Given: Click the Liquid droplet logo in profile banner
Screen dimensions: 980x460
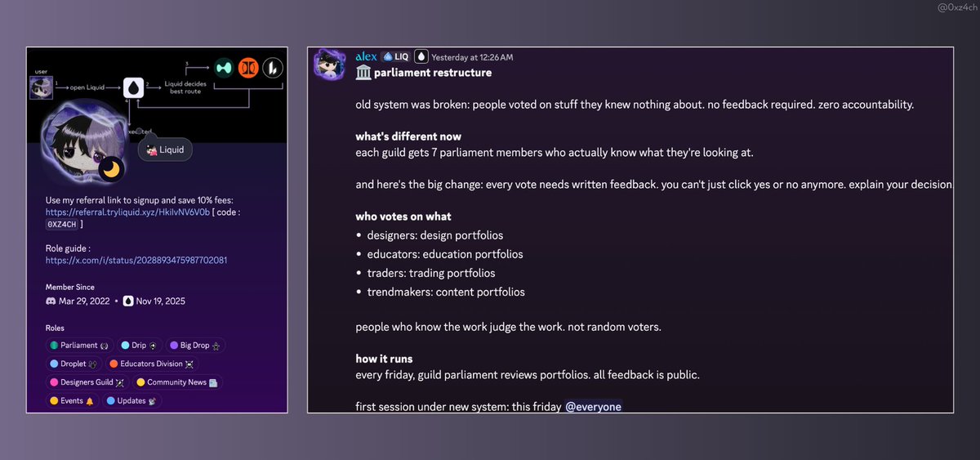Looking at the screenshot, I should point(134,87).
